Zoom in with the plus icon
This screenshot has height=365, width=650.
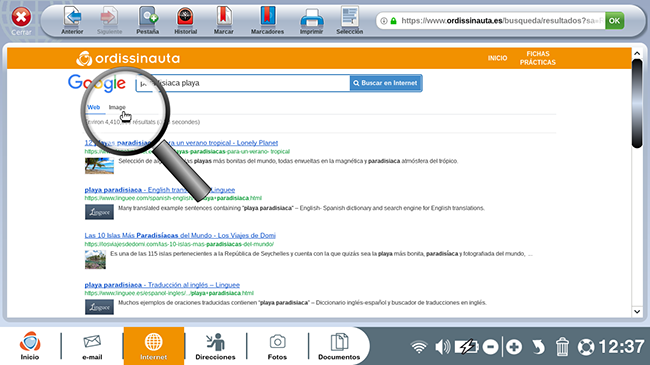[x=514, y=347]
